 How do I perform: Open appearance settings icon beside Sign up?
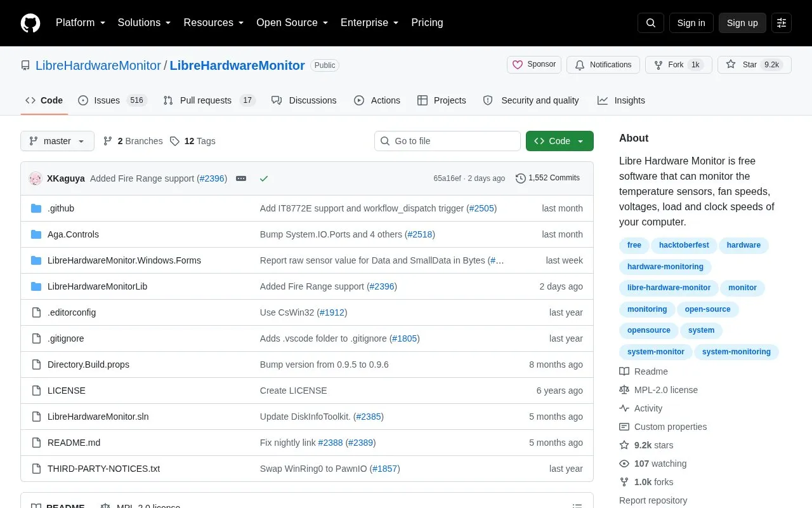coord(782,23)
